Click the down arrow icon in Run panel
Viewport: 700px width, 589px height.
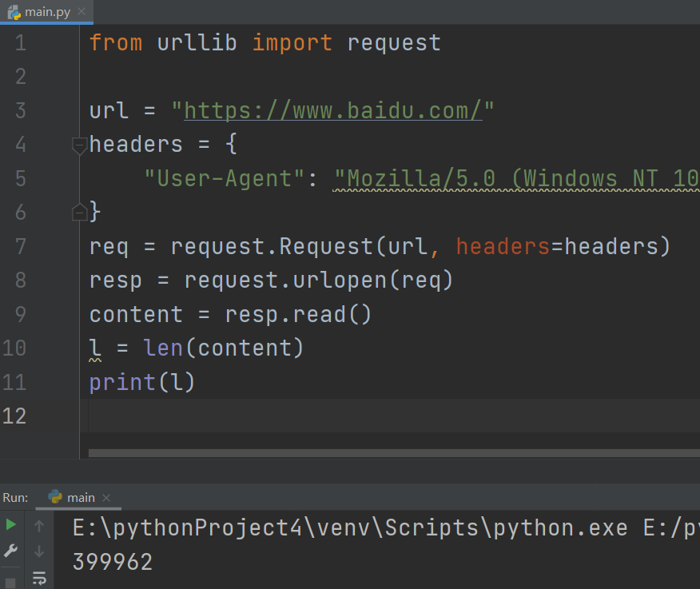pos(38,551)
